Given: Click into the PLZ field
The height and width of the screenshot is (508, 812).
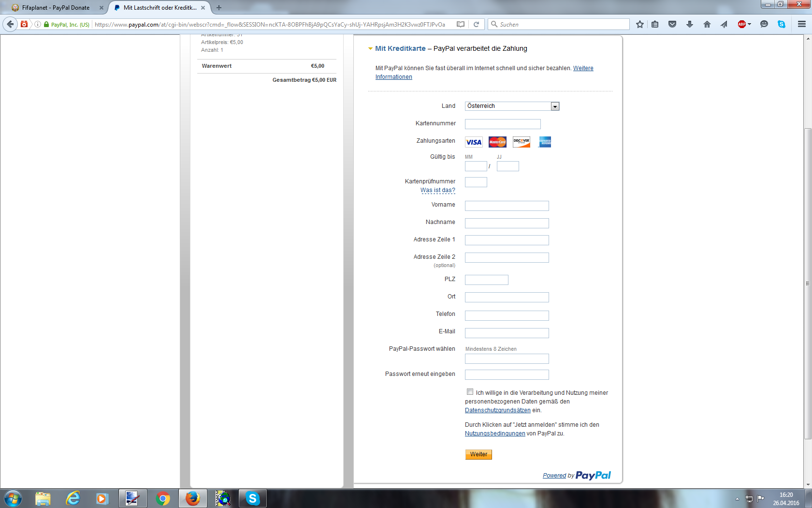Looking at the screenshot, I should click(487, 280).
